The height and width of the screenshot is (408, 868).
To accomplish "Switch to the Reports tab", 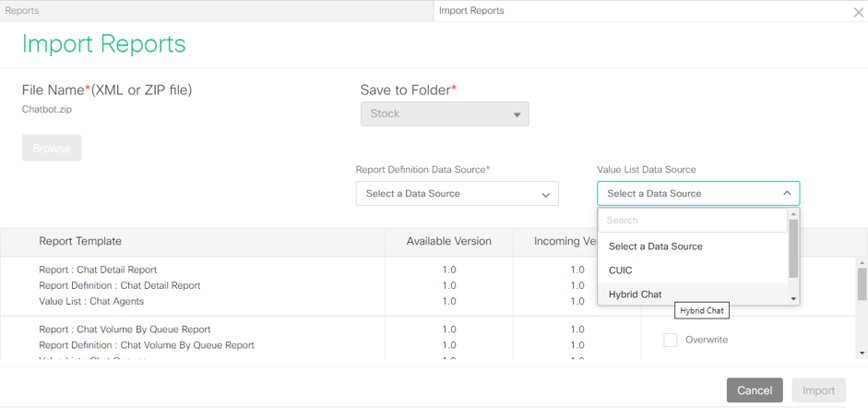I will point(22,11).
